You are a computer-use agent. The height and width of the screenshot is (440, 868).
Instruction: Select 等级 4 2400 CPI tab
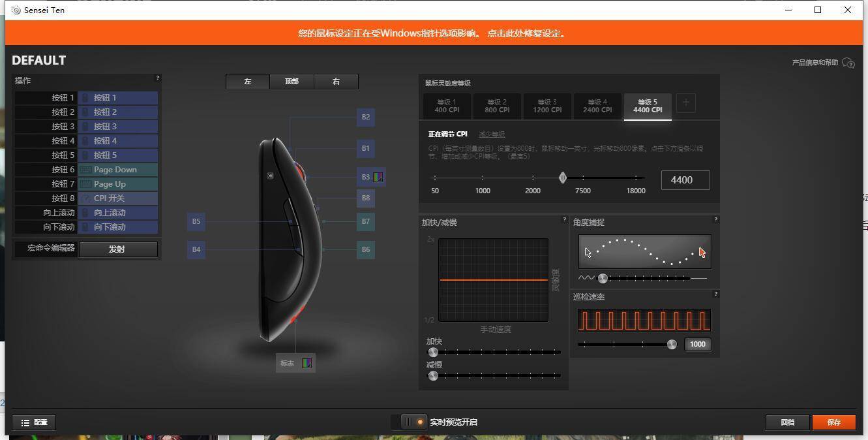click(597, 106)
